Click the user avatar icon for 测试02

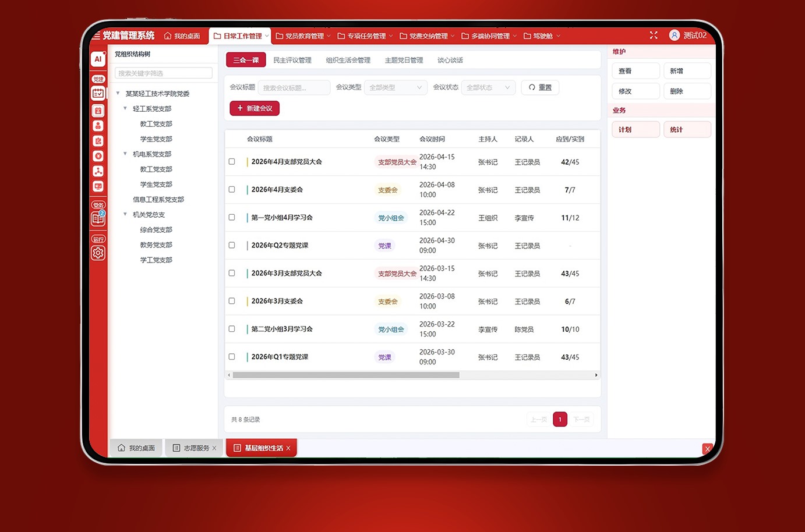click(x=674, y=36)
